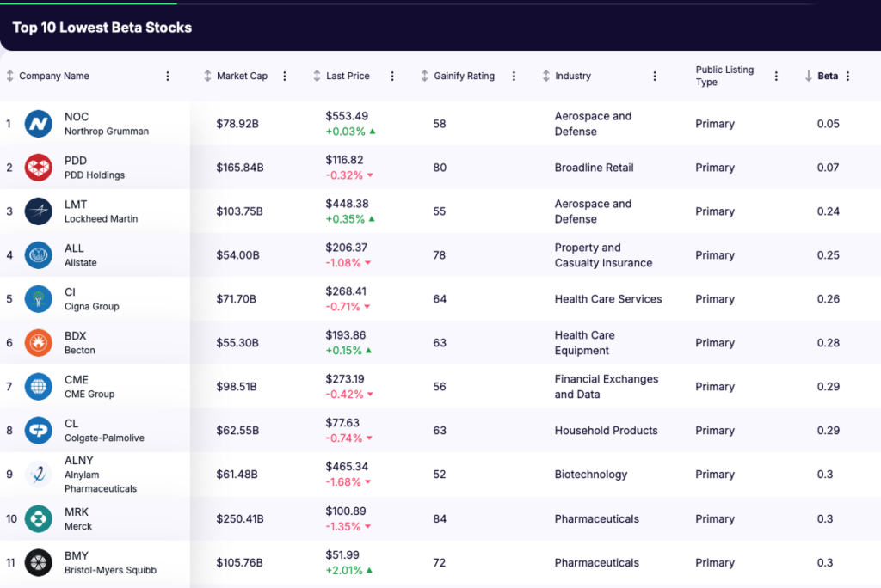Select the PDD Holdings logo icon
Screen dimensions: 881x588
pos(38,167)
